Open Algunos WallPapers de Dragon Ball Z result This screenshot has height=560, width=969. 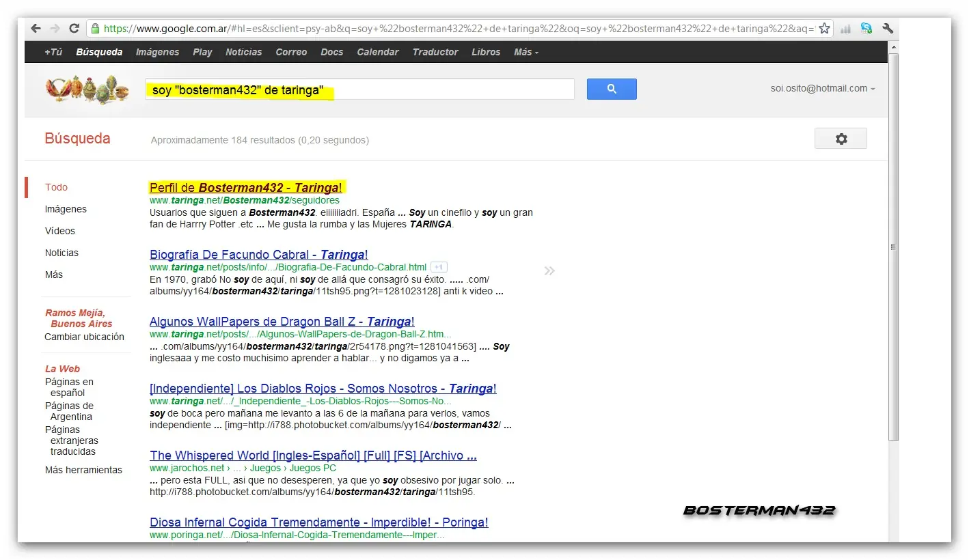pyautogui.click(x=282, y=322)
